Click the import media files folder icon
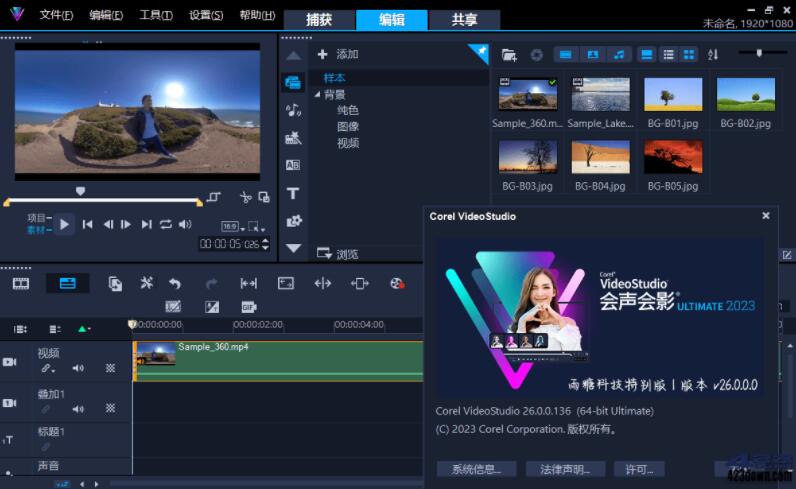 pos(509,54)
